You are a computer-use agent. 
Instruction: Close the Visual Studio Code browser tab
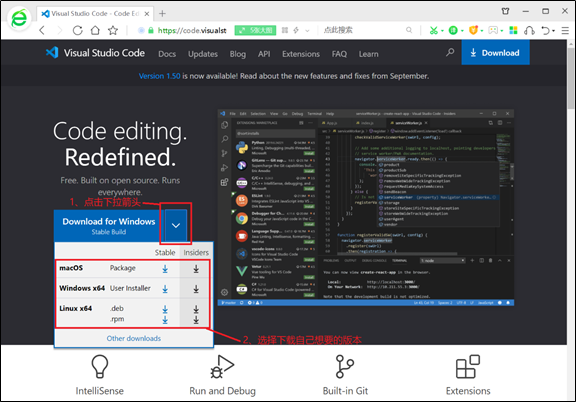(x=147, y=14)
